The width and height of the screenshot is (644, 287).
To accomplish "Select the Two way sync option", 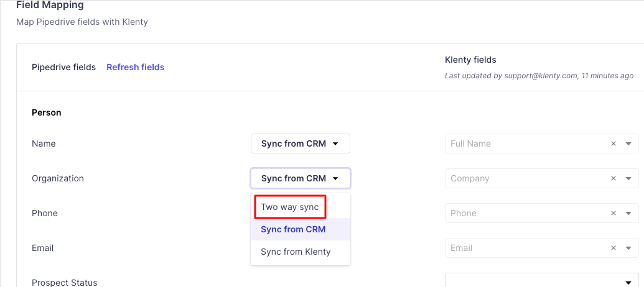I will point(290,207).
